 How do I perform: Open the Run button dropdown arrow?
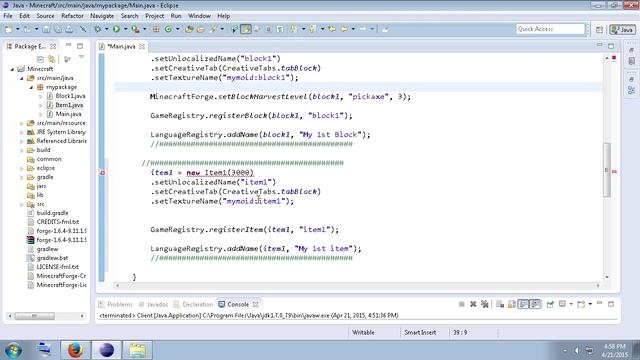(x=125, y=29)
